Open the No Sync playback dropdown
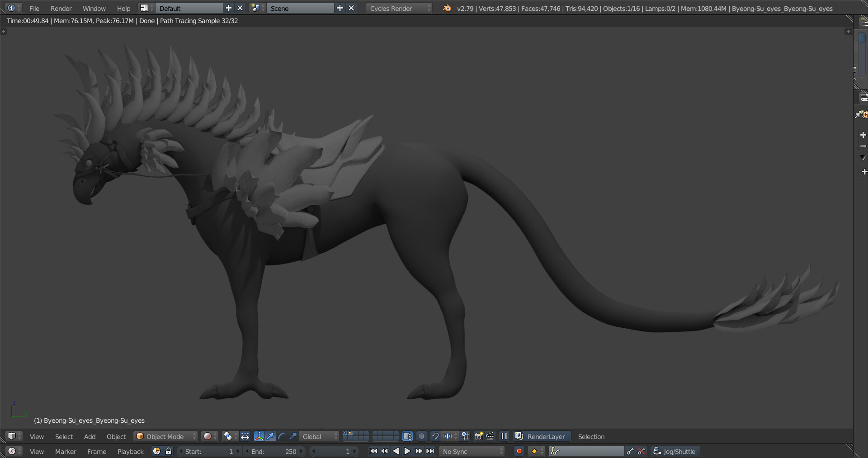 (x=471, y=451)
